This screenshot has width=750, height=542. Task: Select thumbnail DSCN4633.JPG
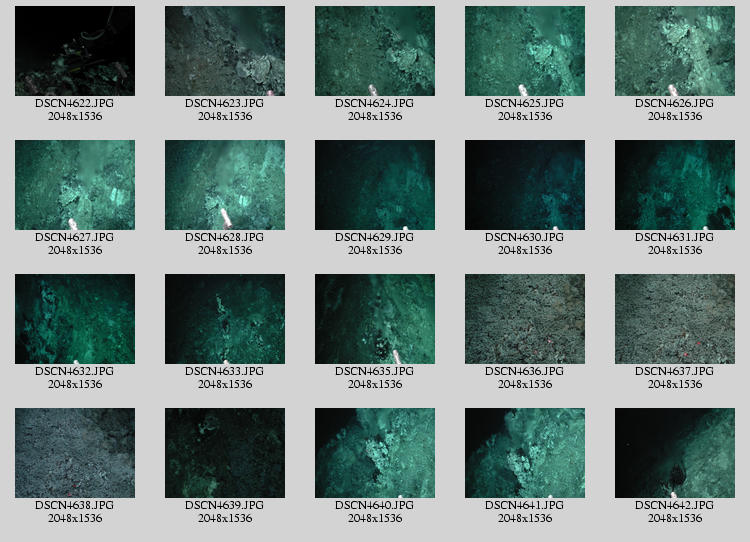[225, 319]
